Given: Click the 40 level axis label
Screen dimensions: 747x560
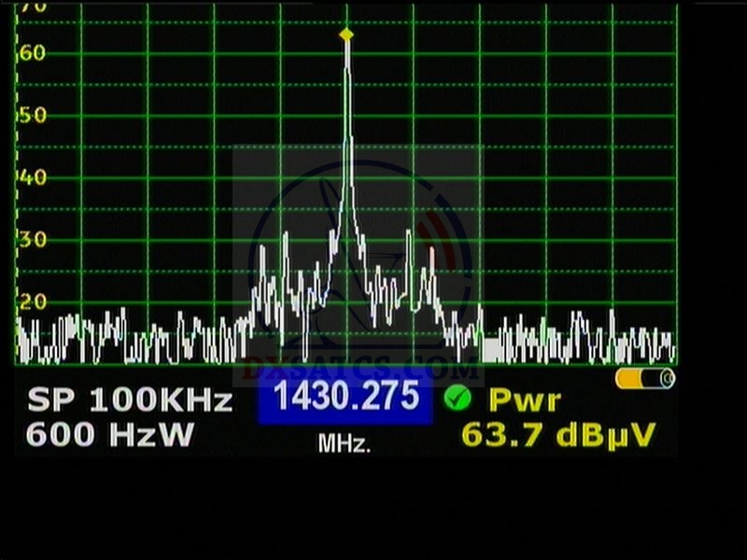Looking at the screenshot, I should coord(32,177).
